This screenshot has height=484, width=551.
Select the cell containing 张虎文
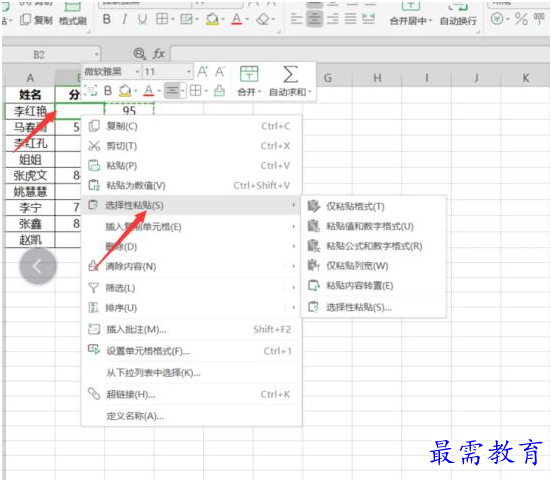click(x=30, y=175)
